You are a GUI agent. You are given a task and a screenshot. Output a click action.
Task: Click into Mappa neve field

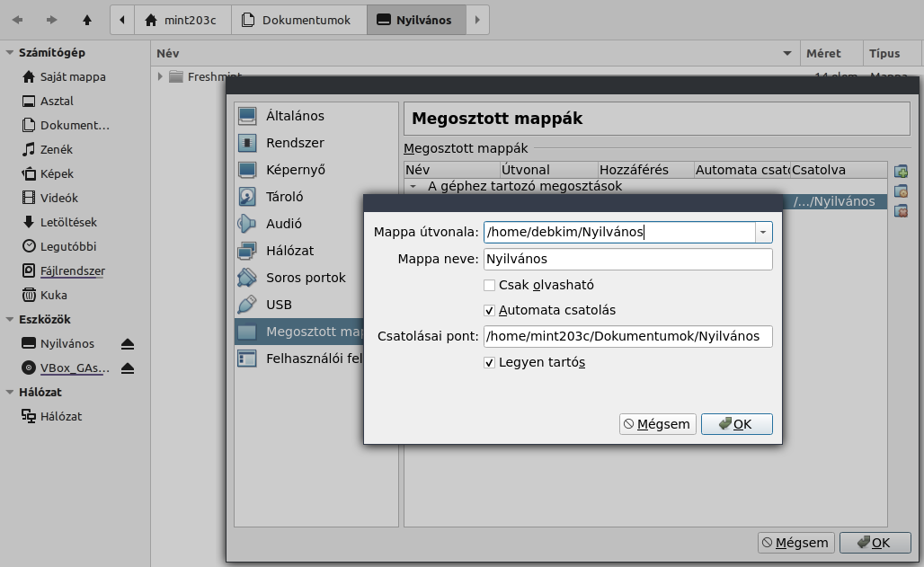pos(627,259)
